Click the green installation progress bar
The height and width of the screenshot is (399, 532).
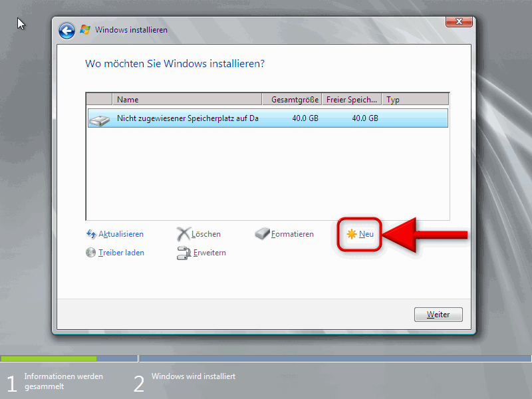pyautogui.click(x=68, y=358)
